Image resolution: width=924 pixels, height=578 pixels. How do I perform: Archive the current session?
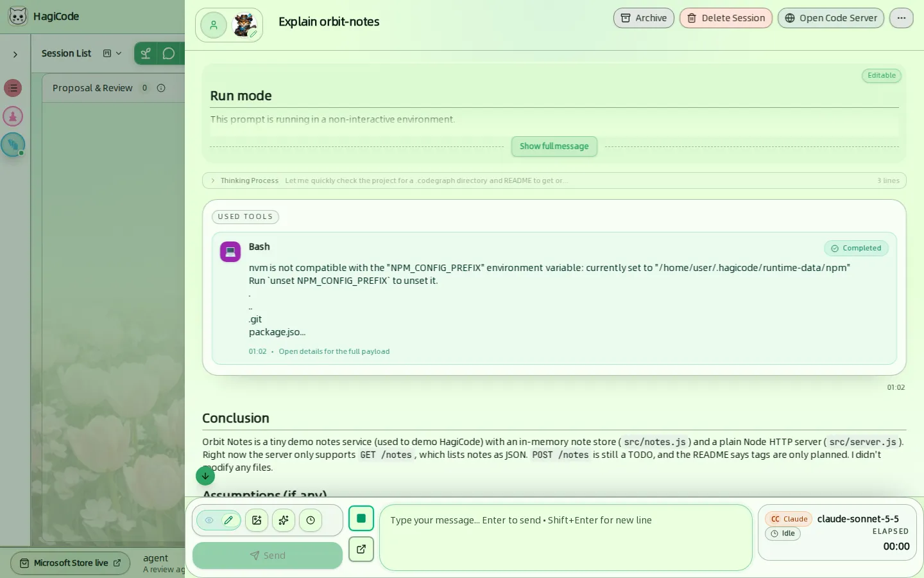click(x=644, y=18)
